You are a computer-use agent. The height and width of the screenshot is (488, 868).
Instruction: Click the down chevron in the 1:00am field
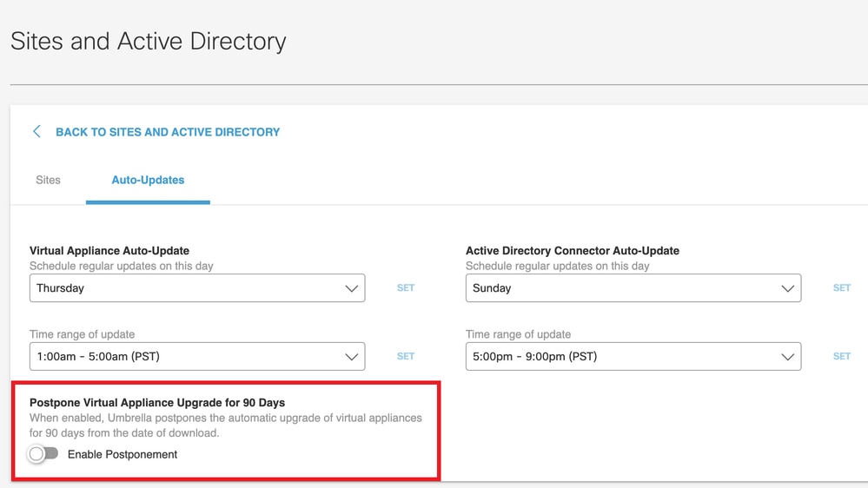[x=351, y=357]
